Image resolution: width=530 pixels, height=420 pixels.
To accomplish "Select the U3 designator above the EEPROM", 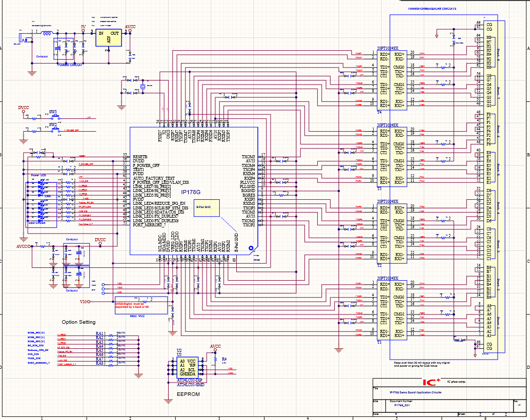I will 179,354.
